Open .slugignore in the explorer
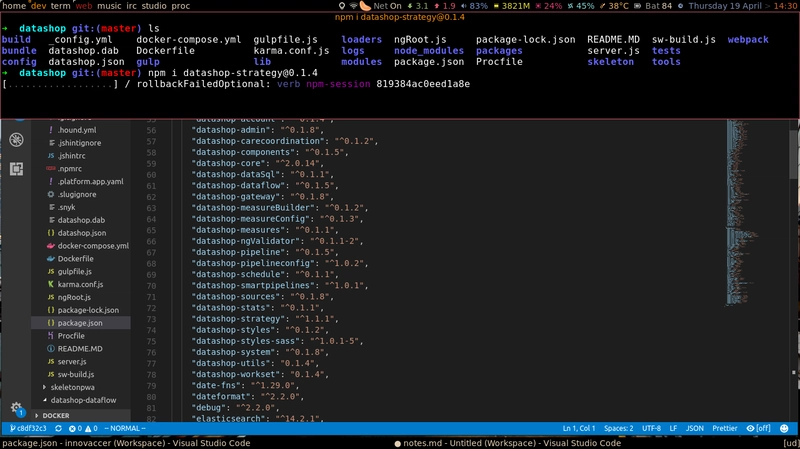Viewport: 800px width, 449px height. coord(77,194)
